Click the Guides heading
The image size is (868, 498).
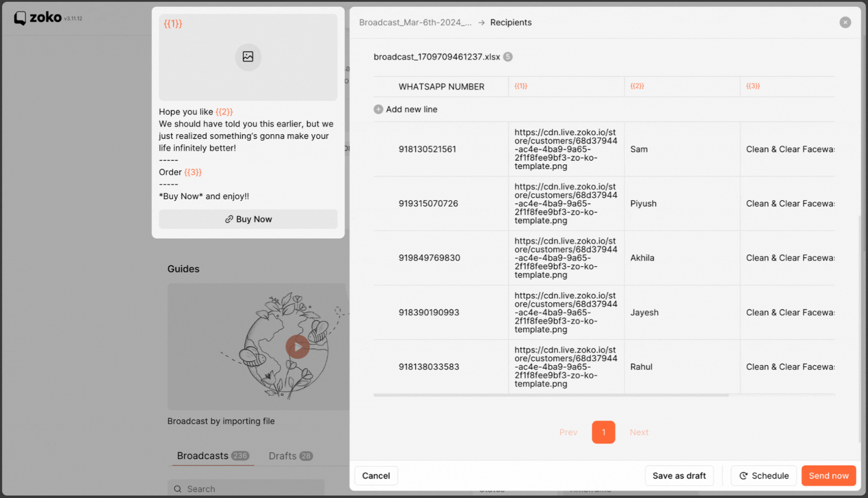pyautogui.click(x=183, y=269)
